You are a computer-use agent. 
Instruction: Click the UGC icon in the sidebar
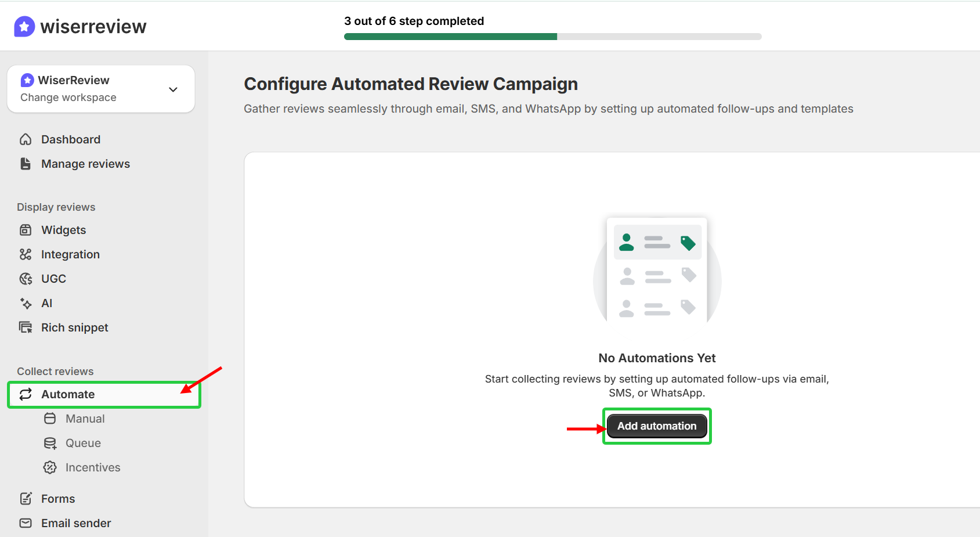click(x=26, y=278)
